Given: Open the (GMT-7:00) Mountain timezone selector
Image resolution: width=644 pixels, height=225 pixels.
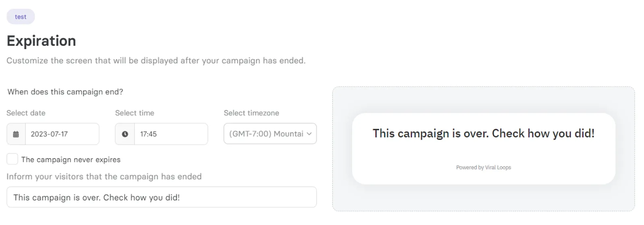Looking at the screenshot, I should tap(270, 134).
